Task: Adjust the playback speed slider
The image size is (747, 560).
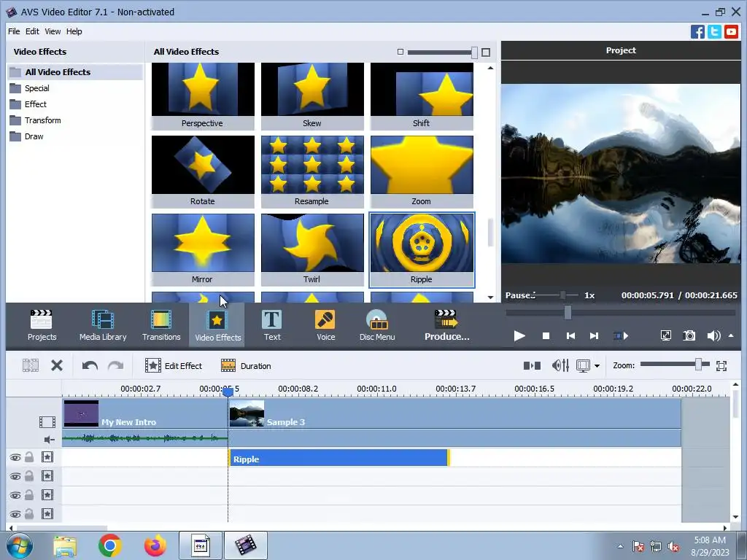Action: pyautogui.click(x=562, y=295)
